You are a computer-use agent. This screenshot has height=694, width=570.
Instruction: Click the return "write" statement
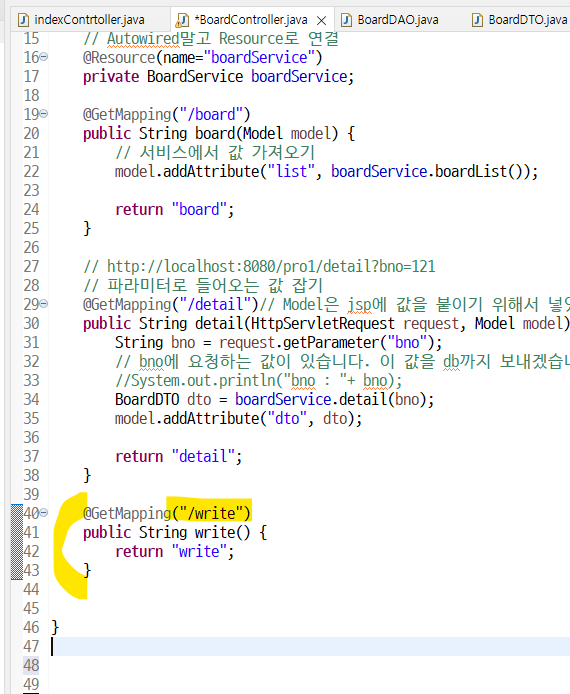click(x=174, y=552)
